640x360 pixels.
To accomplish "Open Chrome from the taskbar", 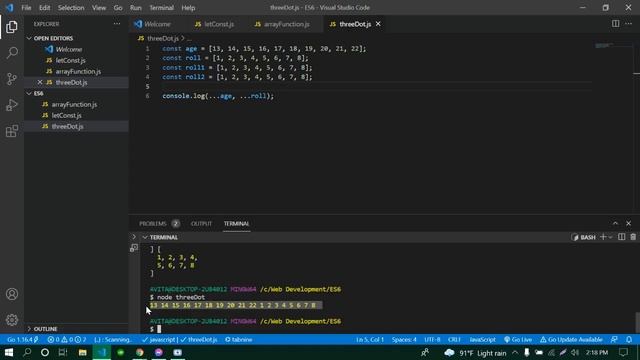I will pyautogui.click(x=140, y=352).
